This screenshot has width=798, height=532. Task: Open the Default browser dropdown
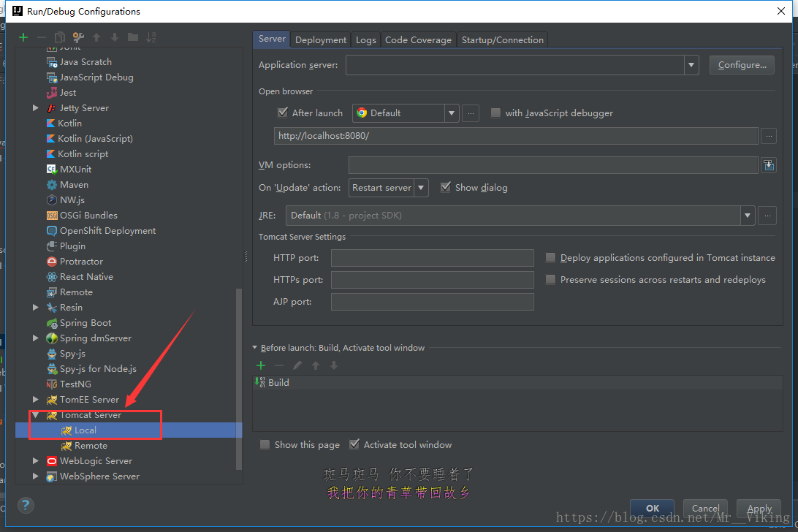tap(452, 113)
